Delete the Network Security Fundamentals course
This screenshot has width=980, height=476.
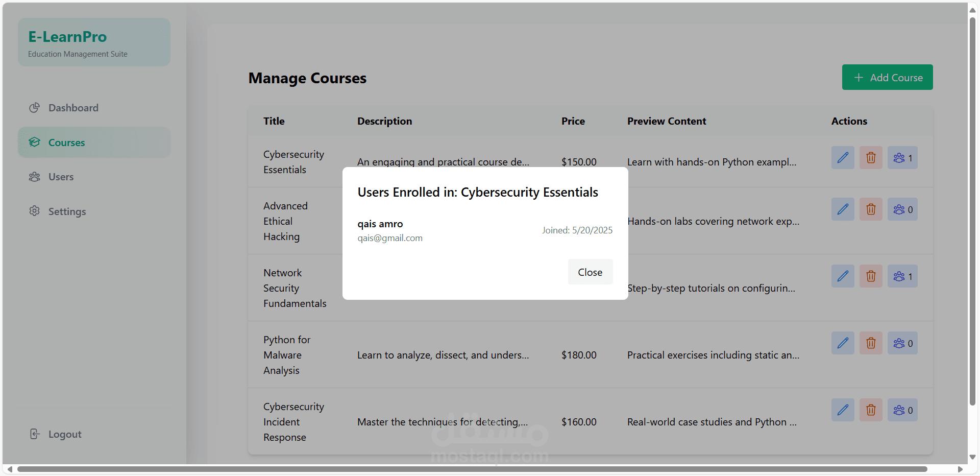pyautogui.click(x=871, y=276)
